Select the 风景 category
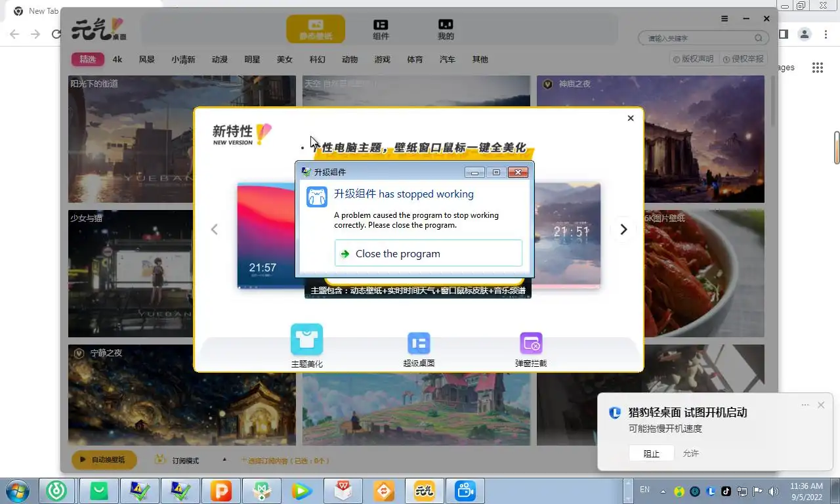The width and height of the screenshot is (840, 504). 147,60
